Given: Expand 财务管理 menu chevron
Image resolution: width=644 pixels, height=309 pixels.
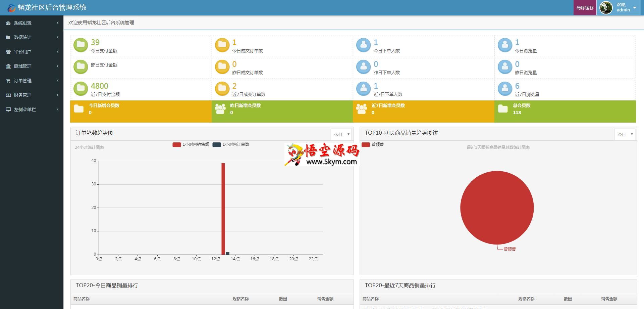Looking at the screenshot, I should coord(58,95).
